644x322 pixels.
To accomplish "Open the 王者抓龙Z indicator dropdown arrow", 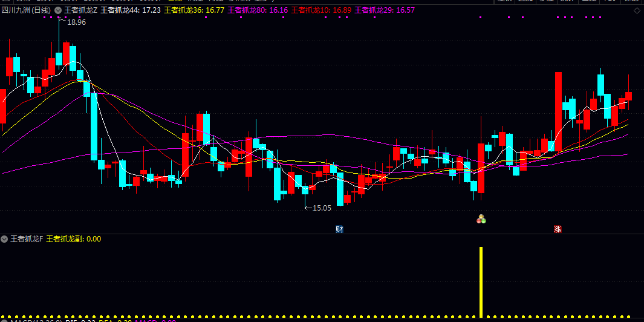I will pyautogui.click(x=58, y=10).
